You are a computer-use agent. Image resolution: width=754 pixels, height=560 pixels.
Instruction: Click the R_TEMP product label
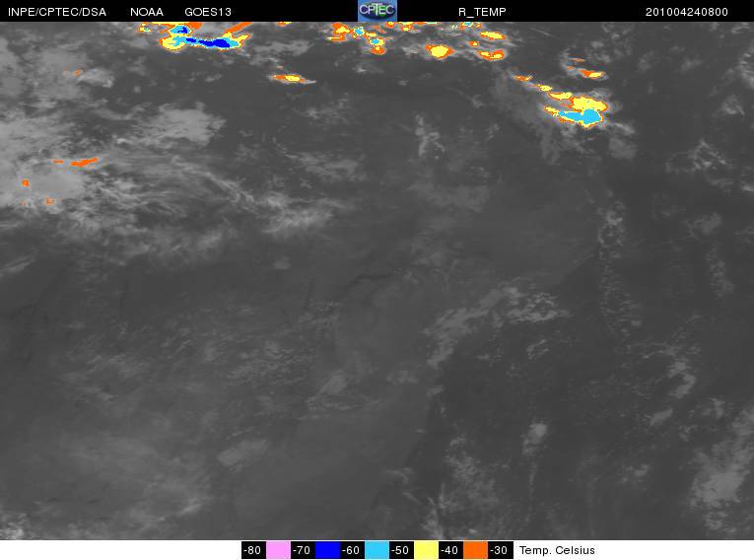[482, 12]
